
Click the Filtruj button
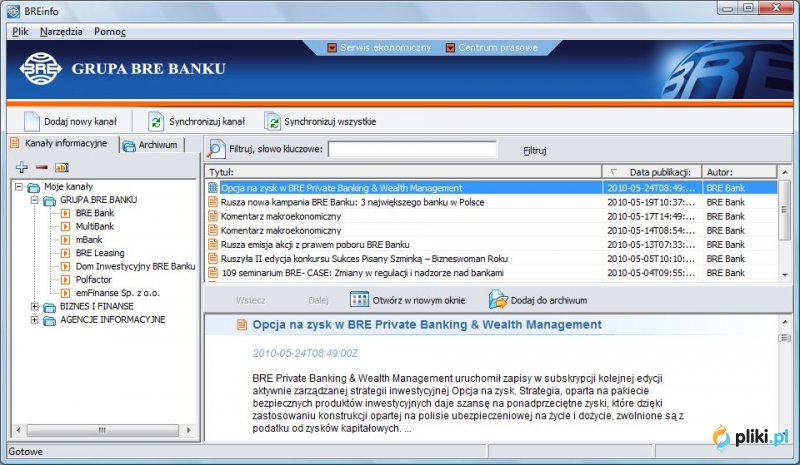coord(534,151)
